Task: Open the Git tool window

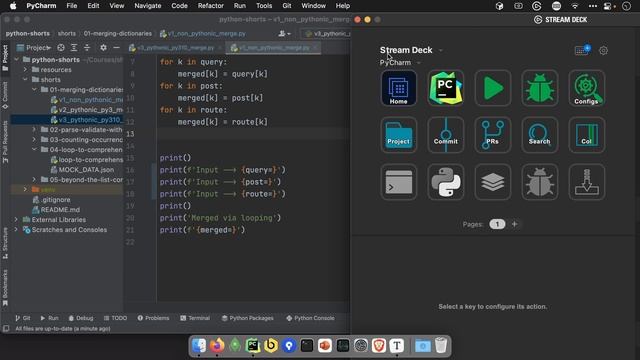Action: 22,318
